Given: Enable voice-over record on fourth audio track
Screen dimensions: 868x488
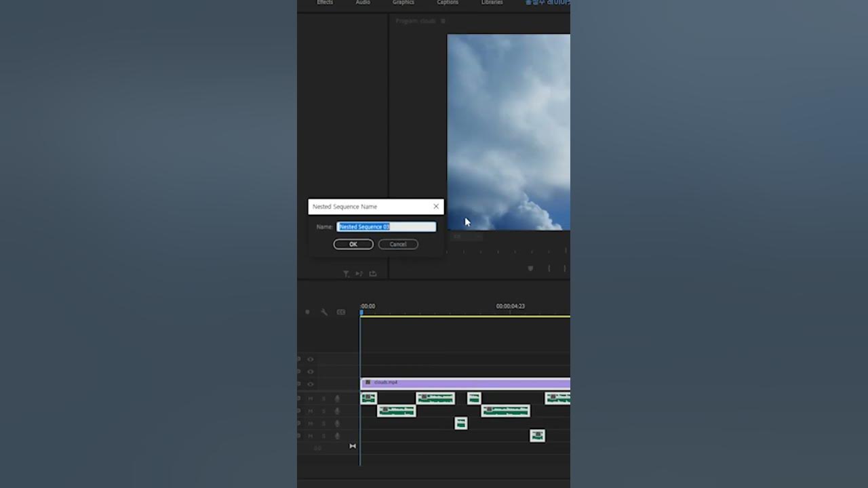Looking at the screenshot, I should click(x=337, y=436).
